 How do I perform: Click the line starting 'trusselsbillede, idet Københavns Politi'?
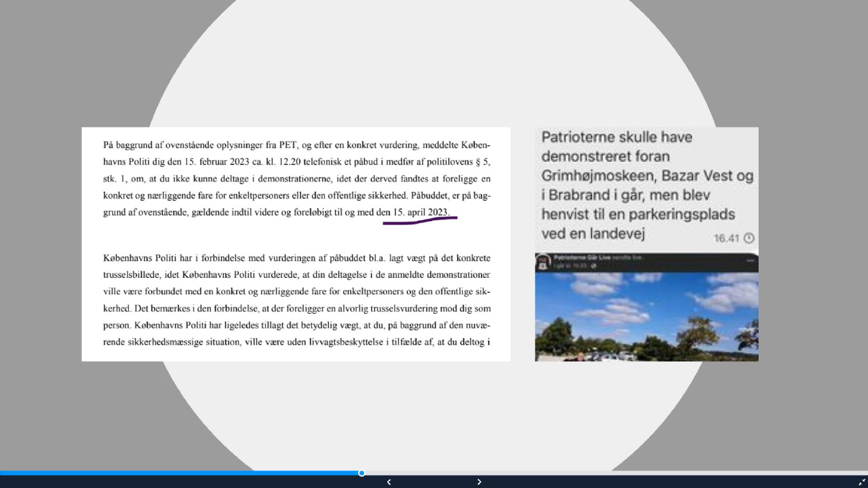[x=297, y=275]
